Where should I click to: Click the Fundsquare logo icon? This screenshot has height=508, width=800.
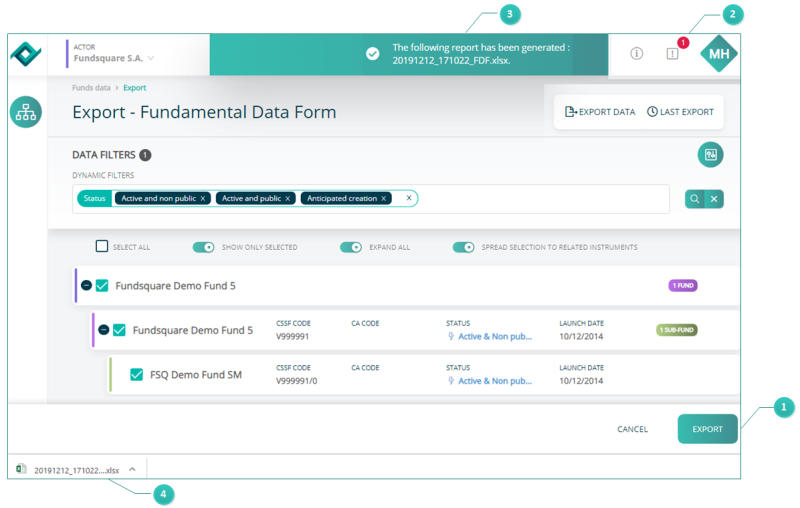tap(27, 54)
